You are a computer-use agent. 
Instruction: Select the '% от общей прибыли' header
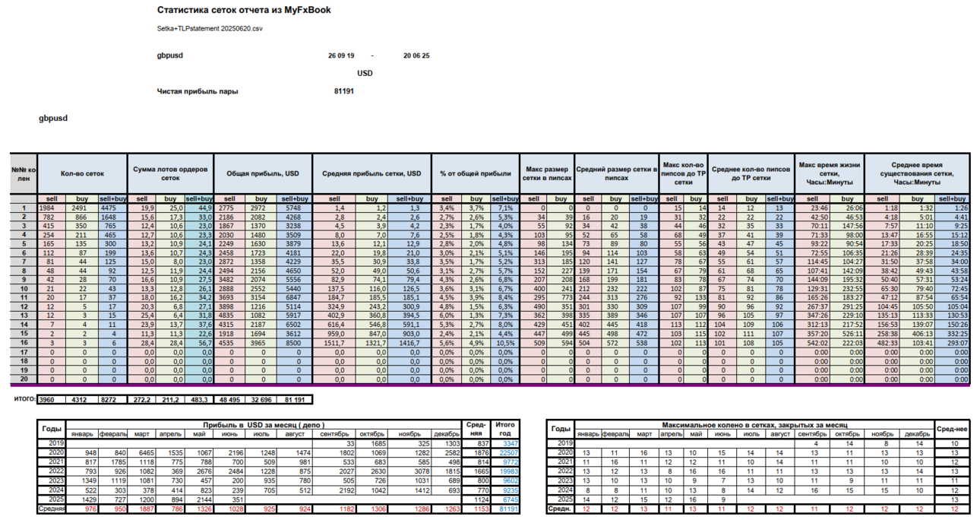coord(476,173)
